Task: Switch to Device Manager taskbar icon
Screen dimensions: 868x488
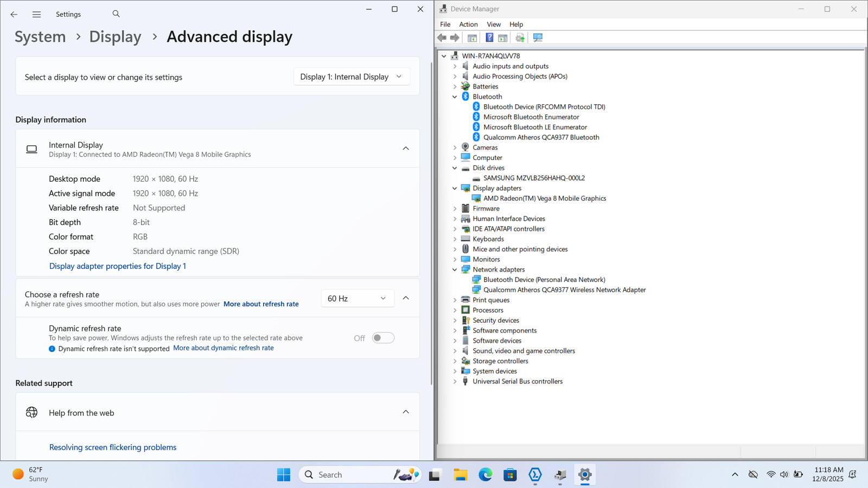Action: (x=560, y=475)
